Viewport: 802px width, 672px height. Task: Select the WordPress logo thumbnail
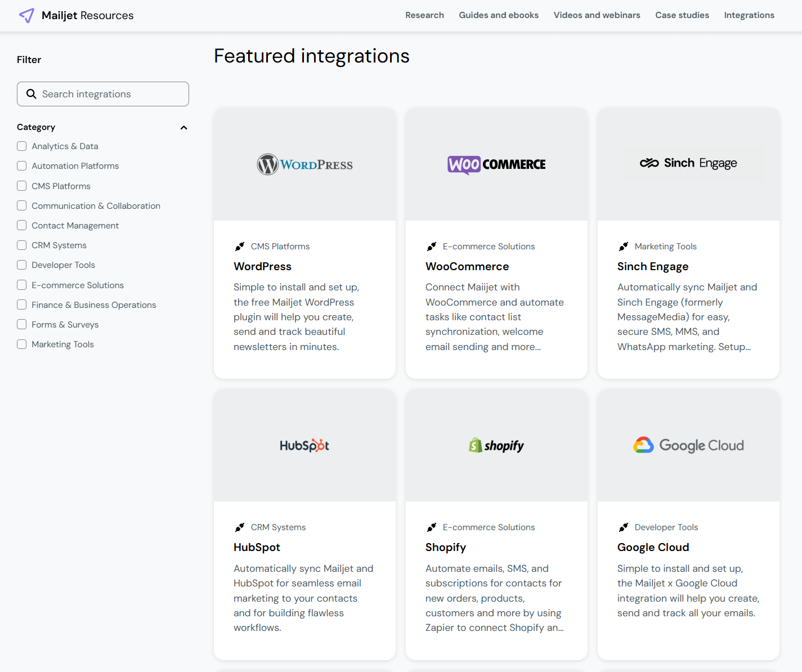(304, 164)
